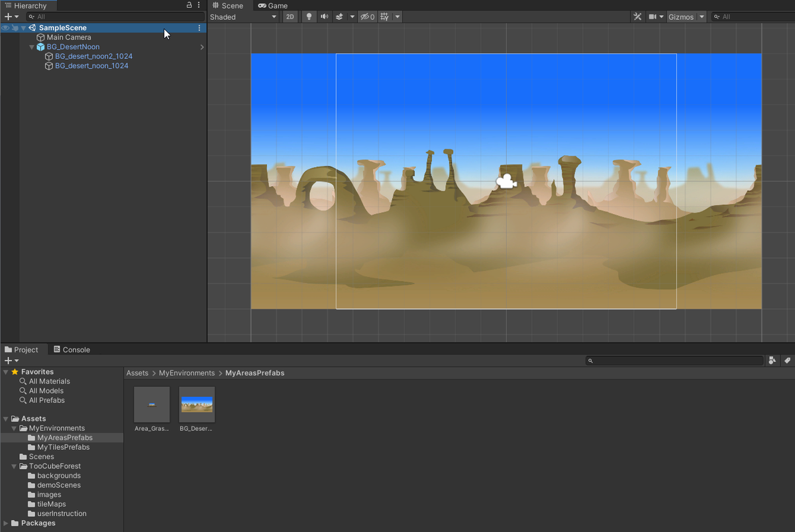This screenshot has width=795, height=532.
Task: Open the component editor tools icon
Action: tap(637, 17)
